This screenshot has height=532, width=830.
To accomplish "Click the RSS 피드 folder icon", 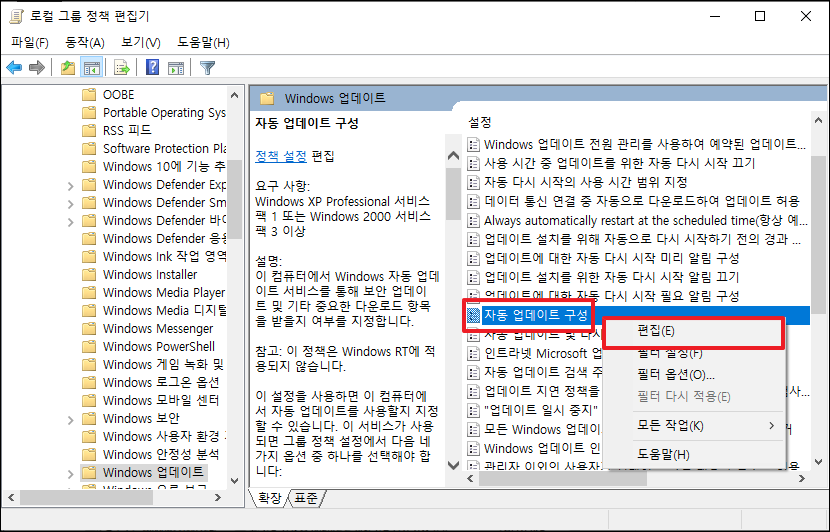I will point(89,130).
